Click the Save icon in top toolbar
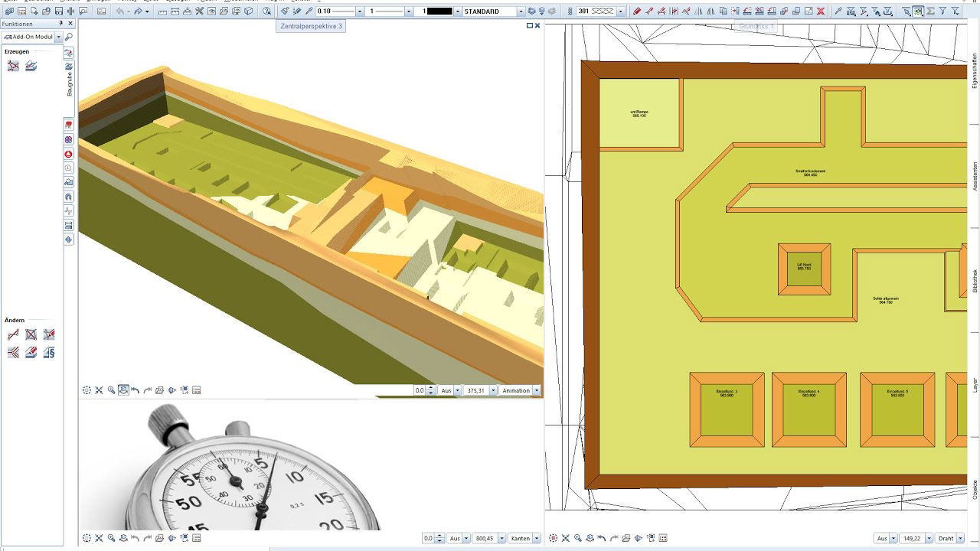The image size is (980, 551). click(x=58, y=11)
